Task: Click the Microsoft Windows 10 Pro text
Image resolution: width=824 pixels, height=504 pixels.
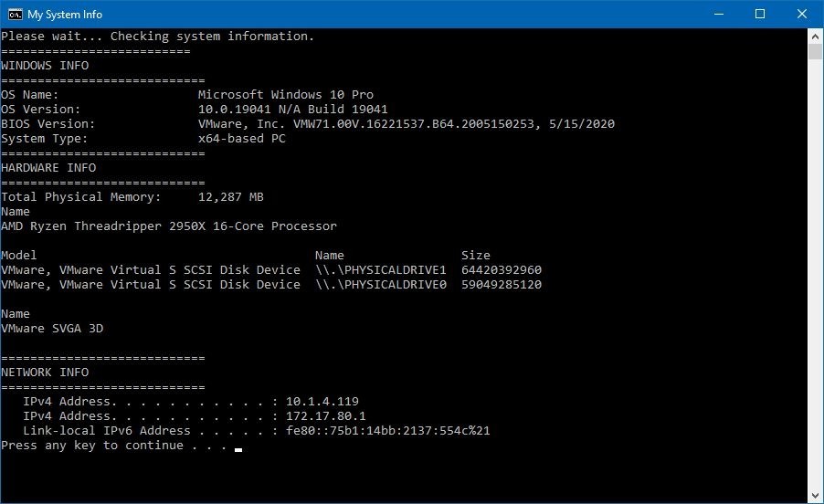Action: (285, 95)
